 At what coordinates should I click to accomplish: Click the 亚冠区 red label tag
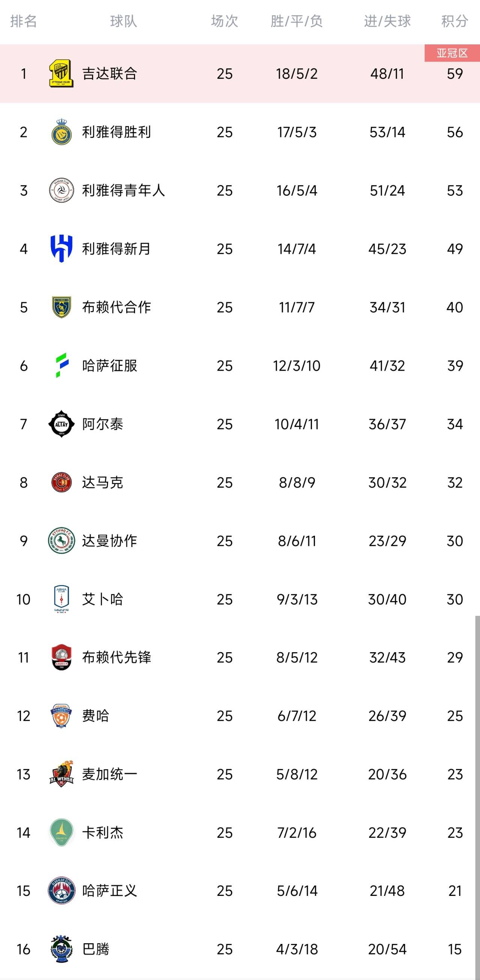[x=452, y=53]
